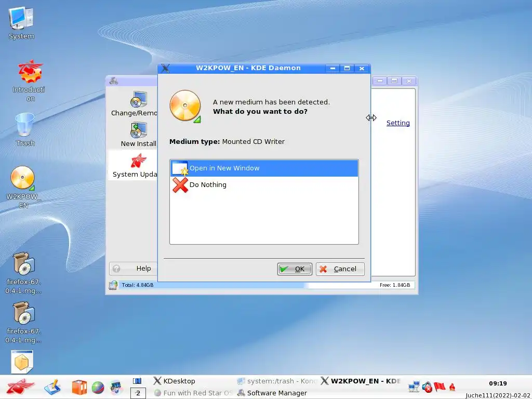Open the orange file manager taskbar icon

[x=79, y=387]
